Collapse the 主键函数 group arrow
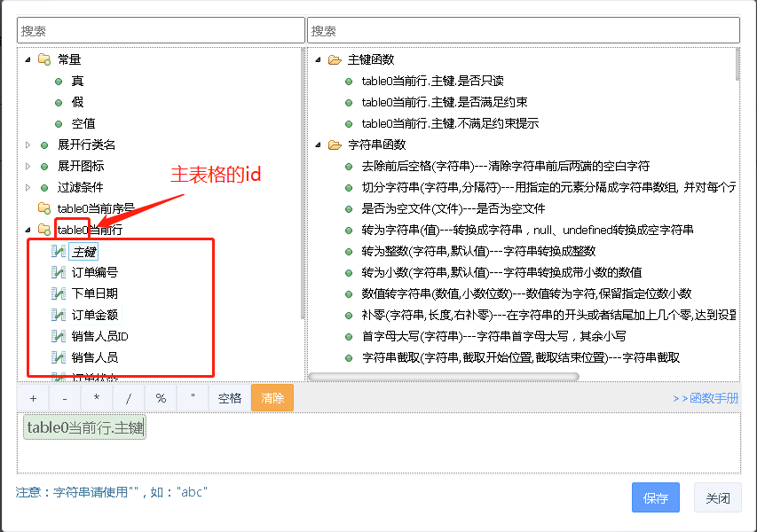This screenshot has height=532, width=757. pos(318,59)
